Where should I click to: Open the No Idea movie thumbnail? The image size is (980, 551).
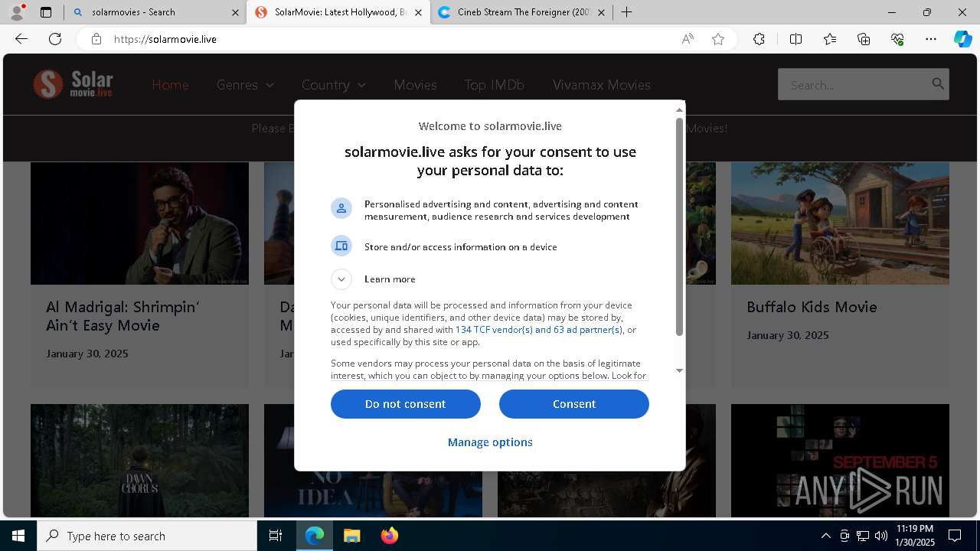tap(373, 461)
